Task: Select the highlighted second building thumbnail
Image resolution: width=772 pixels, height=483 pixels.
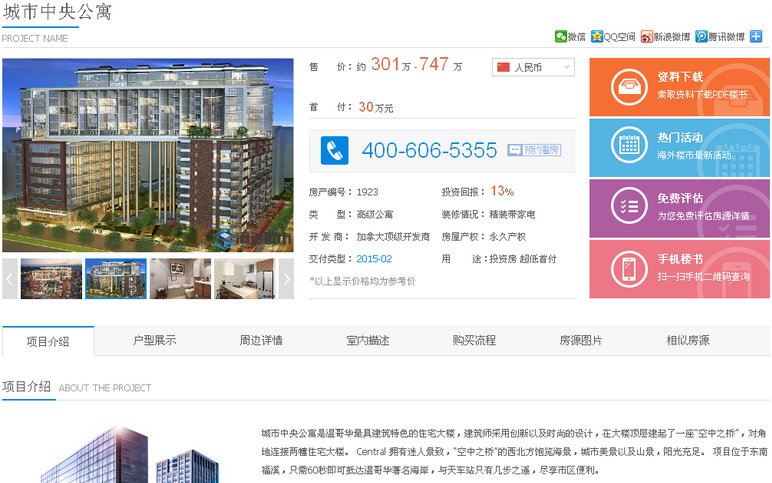Action: tap(116, 279)
